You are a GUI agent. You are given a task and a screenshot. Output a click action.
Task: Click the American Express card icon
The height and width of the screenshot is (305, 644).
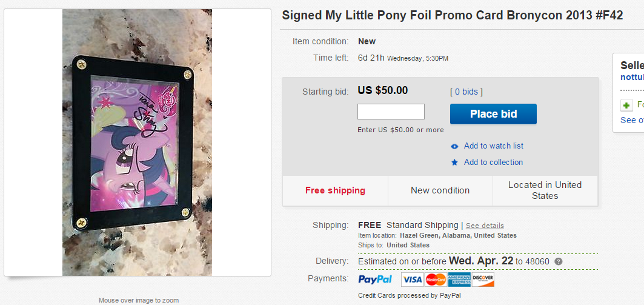tap(459, 280)
